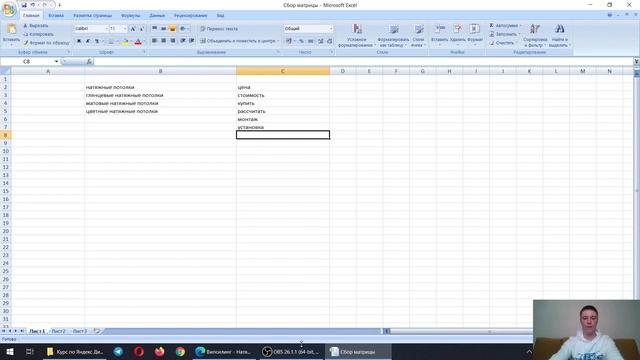Align cell text left
This screenshot has width=640, height=360.
point(154,41)
